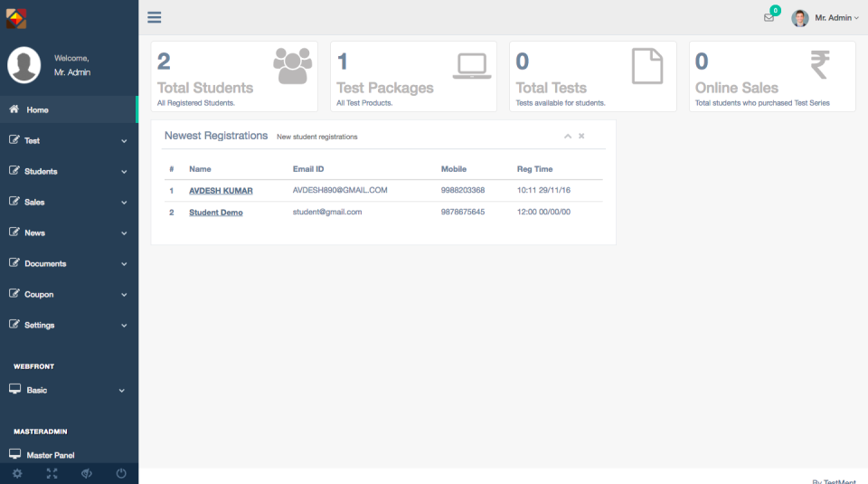Viewport: 868px width, 484px height.
Task: Open the mail notifications icon
Action: coord(769,17)
